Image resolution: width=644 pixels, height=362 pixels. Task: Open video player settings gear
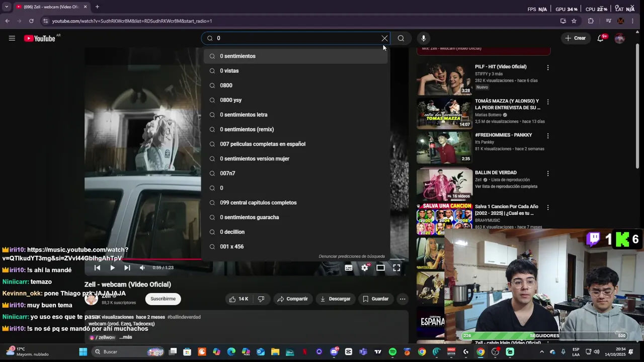[365, 268]
